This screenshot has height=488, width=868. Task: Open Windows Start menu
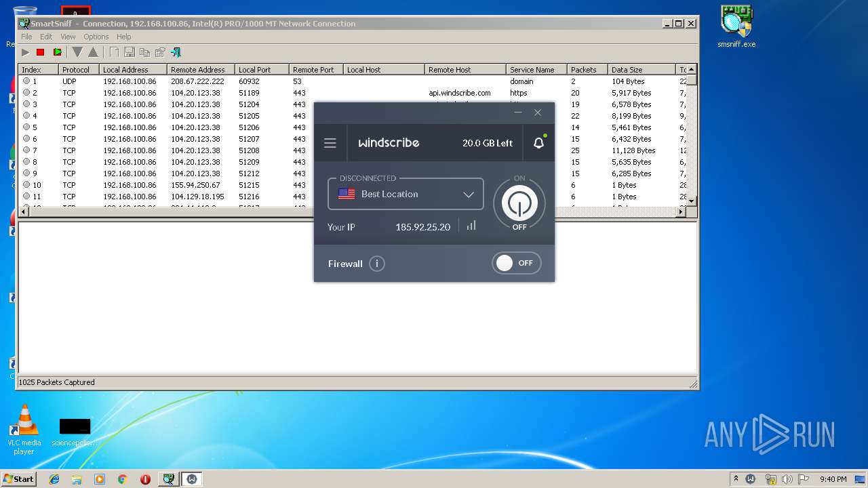pyautogui.click(x=18, y=479)
